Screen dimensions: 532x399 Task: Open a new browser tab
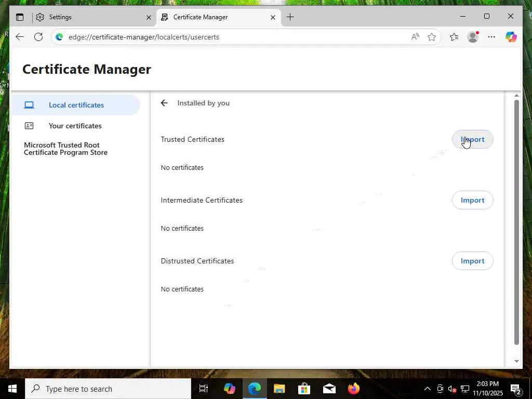click(x=290, y=17)
